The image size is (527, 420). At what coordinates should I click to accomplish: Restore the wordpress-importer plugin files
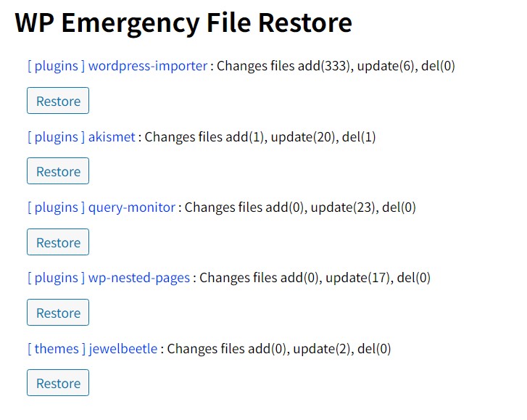click(58, 101)
